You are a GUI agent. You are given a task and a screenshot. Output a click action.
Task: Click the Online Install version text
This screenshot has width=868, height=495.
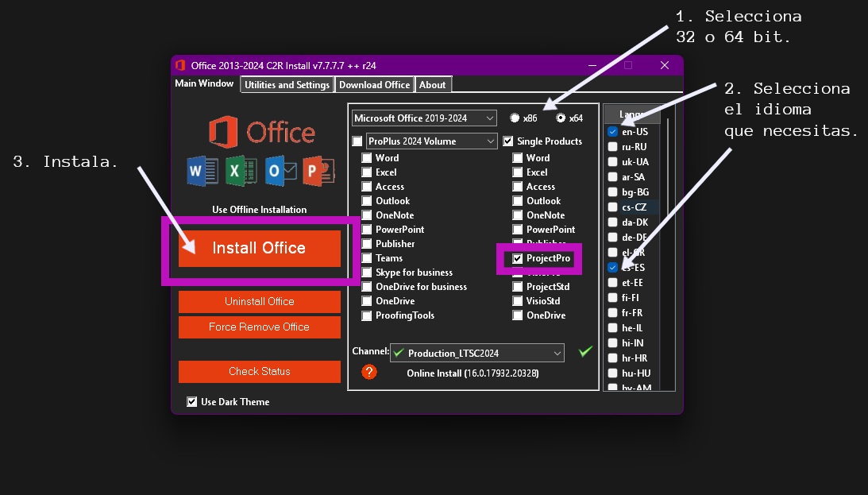(473, 373)
